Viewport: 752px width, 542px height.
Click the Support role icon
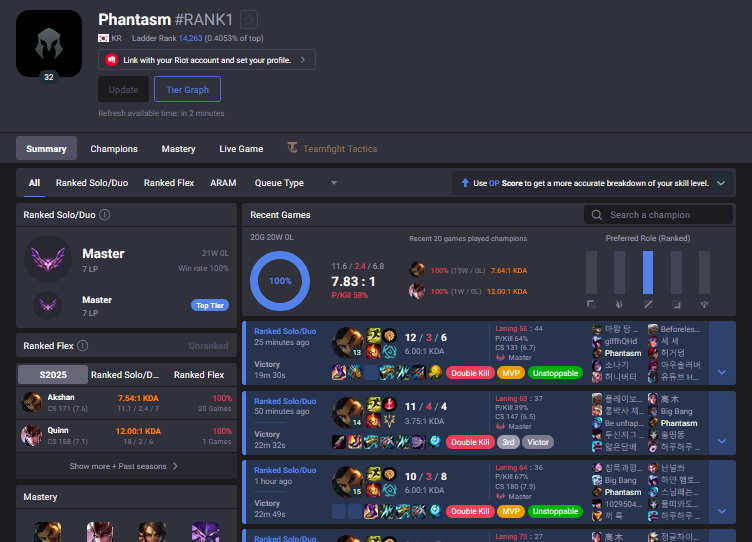tap(704, 304)
